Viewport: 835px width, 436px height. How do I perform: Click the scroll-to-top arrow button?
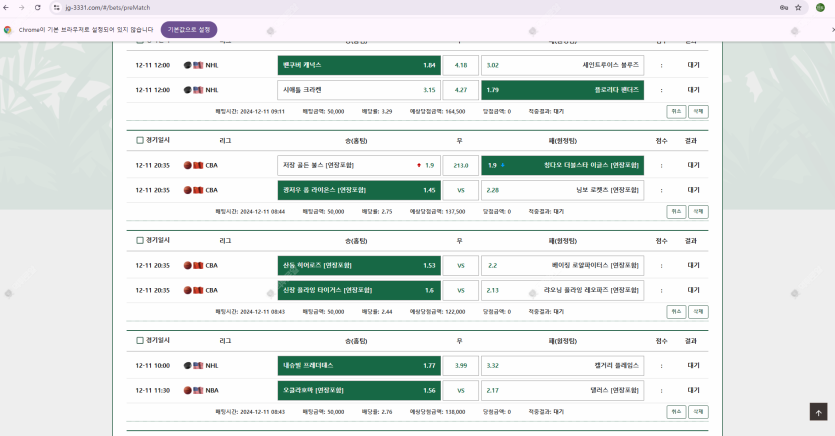tap(818, 412)
